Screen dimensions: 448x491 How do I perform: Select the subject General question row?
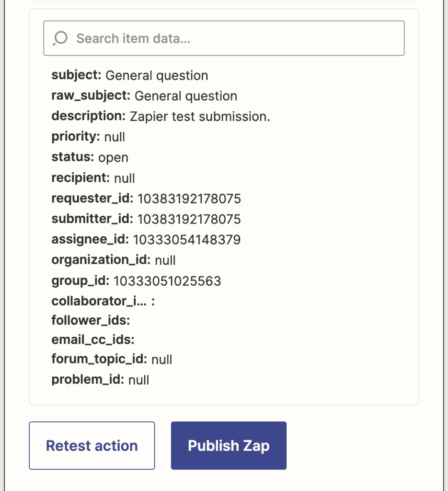[x=130, y=75]
